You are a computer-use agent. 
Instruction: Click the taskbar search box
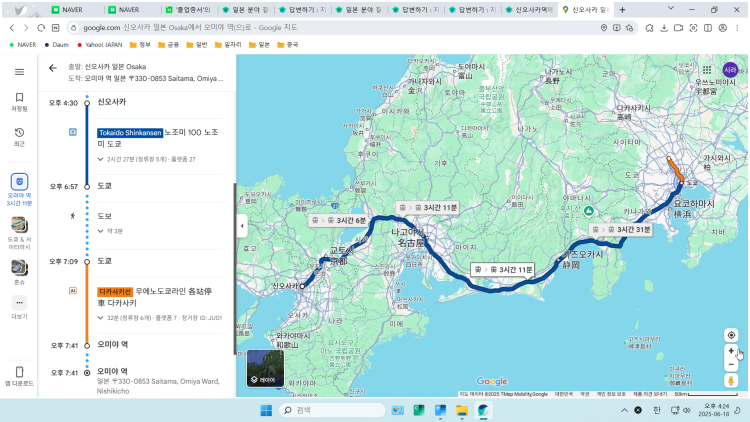(x=332, y=410)
